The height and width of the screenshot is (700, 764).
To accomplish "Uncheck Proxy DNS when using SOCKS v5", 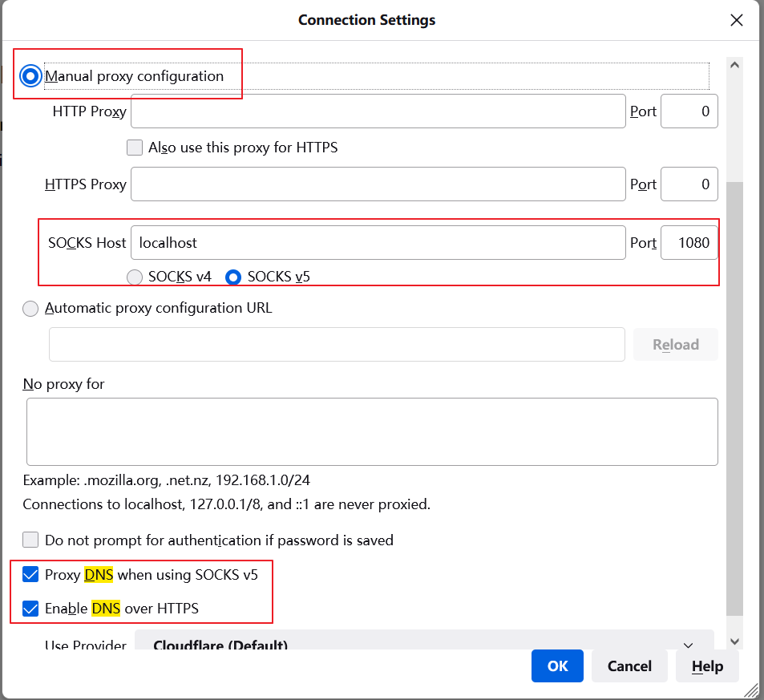I will pyautogui.click(x=31, y=575).
